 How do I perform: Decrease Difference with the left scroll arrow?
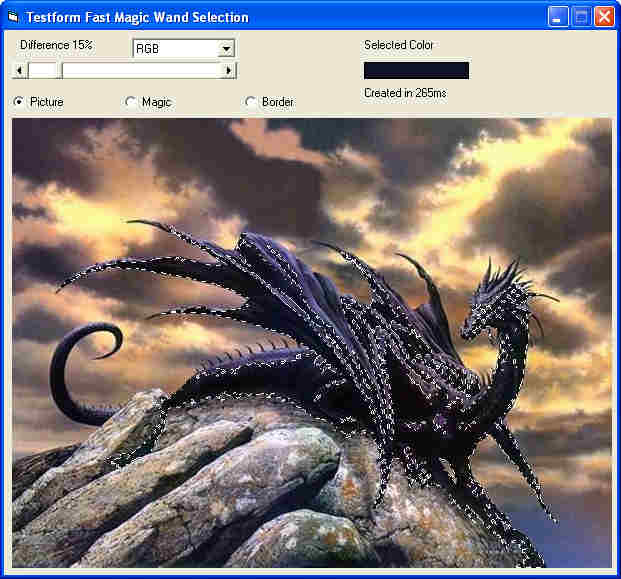pos(19,70)
